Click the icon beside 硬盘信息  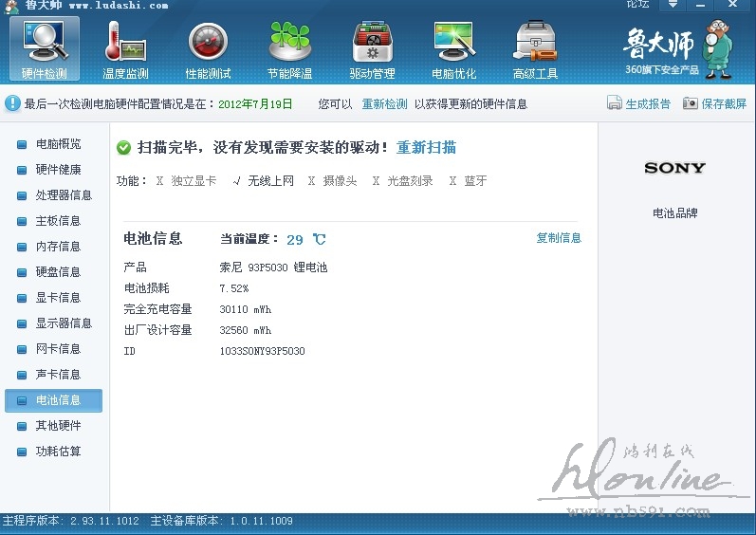pos(22,272)
